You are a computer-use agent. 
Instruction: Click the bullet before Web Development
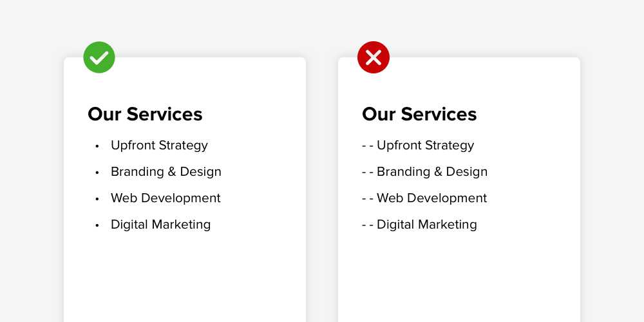(97, 199)
